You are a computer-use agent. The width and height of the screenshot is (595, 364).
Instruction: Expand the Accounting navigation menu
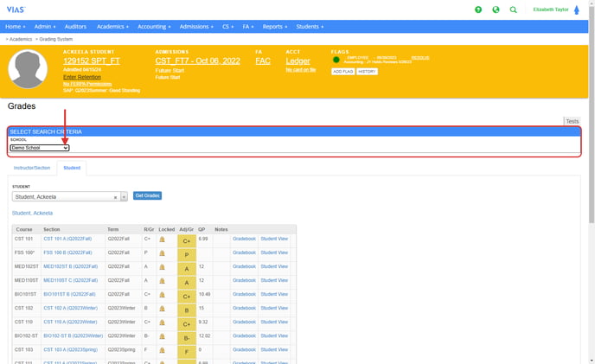click(154, 27)
